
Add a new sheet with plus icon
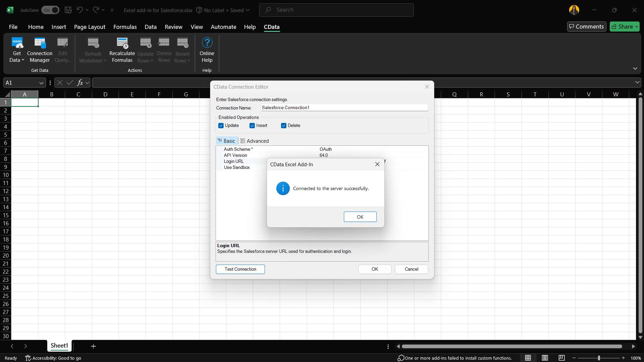tap(93, 346)
